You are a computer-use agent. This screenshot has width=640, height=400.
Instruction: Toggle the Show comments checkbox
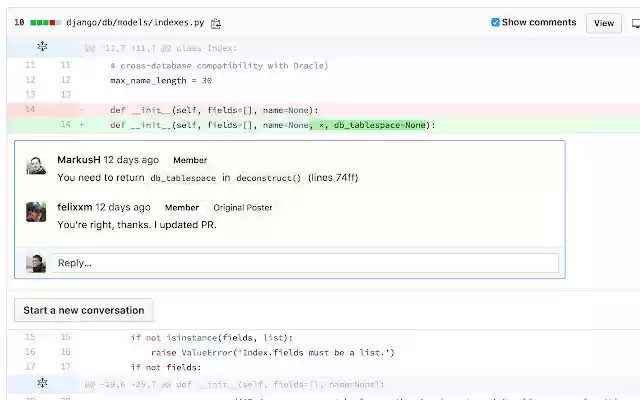point(495,22)
